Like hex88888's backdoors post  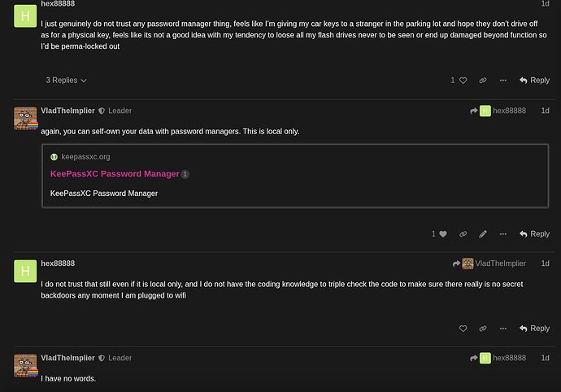click(463, 329)
